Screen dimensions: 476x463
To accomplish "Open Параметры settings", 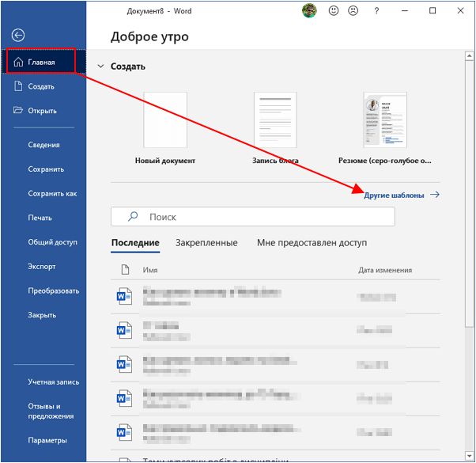I will click(x=47, y=440).
